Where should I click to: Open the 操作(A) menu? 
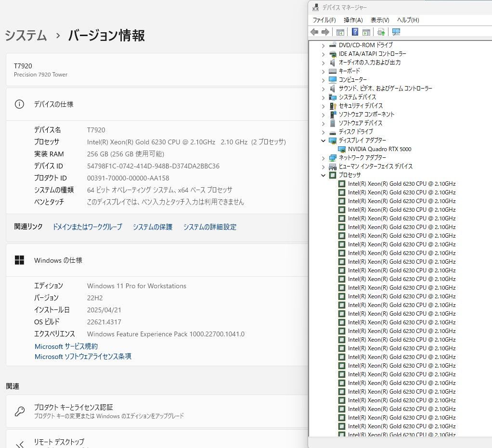[x=353, y=20]
